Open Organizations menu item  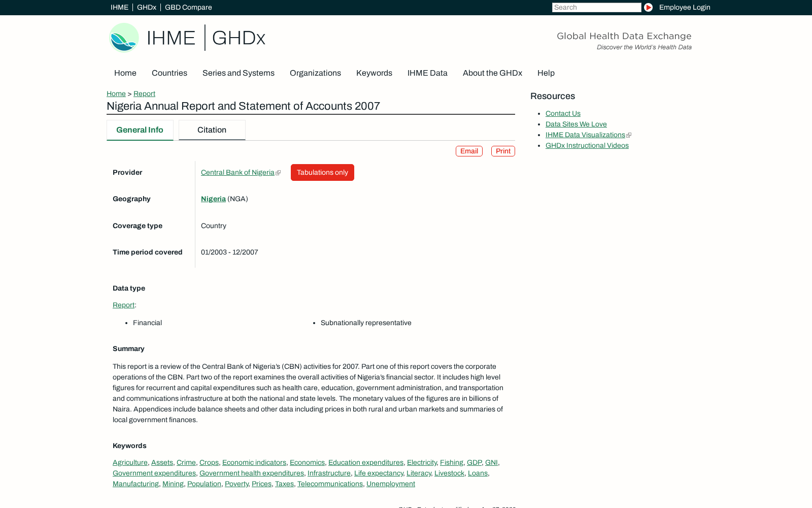[315, 73]
